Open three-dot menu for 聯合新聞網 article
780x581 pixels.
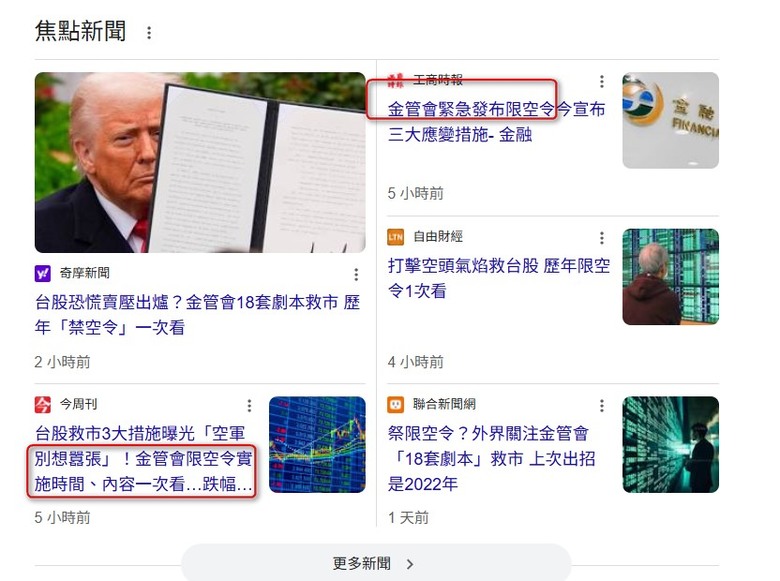(601, 405)
